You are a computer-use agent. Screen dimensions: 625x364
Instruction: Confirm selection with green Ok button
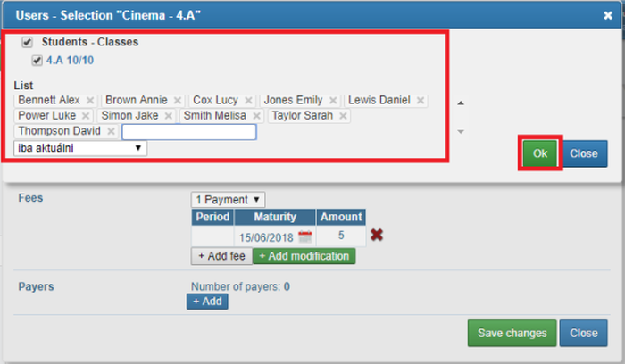coord(540,153)
